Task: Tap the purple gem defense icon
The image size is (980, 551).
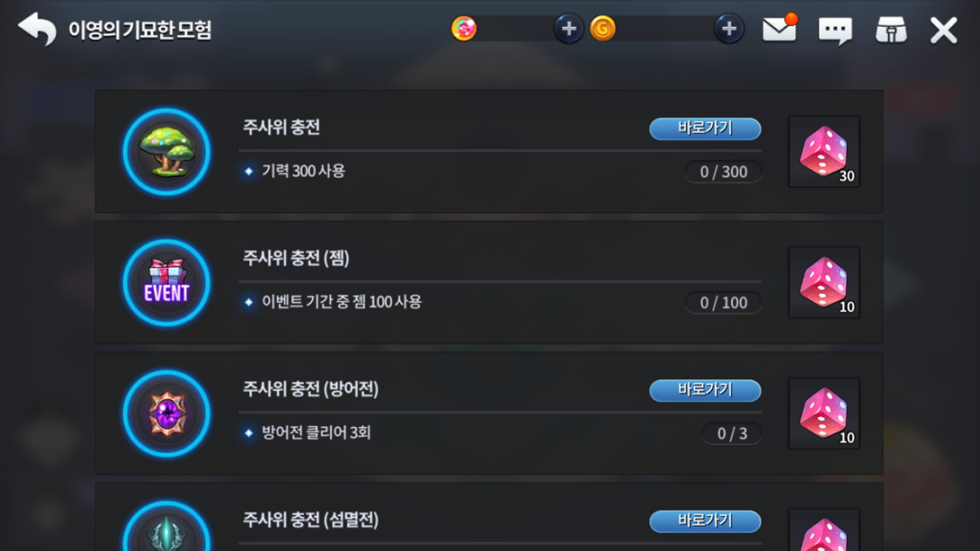Action: [x=166, y=413]
